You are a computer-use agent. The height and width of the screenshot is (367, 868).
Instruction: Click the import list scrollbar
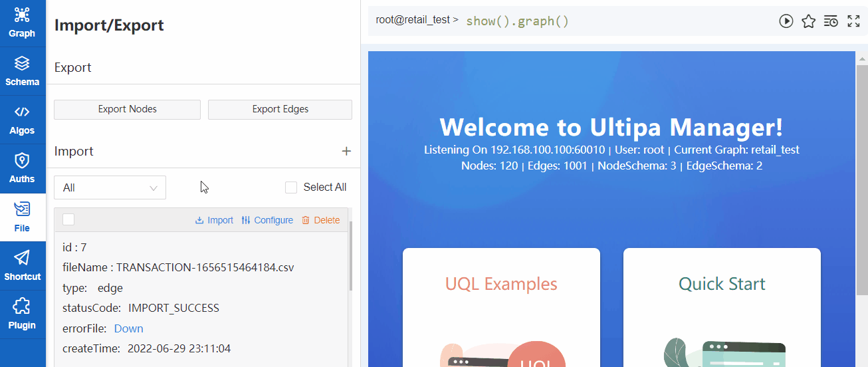[351, 256]
